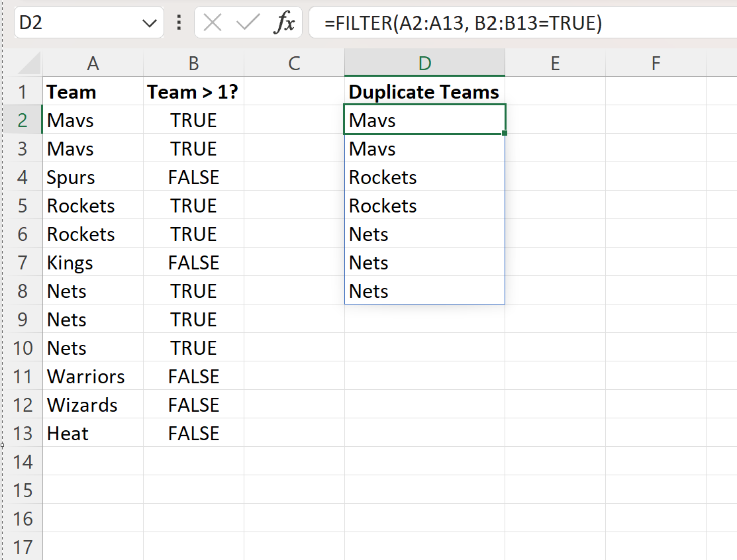Image resolution: width=737 pixels, height=560 pixels.
Task: Expand the Name Box dropdown arrow
Action: click(150, 23)
